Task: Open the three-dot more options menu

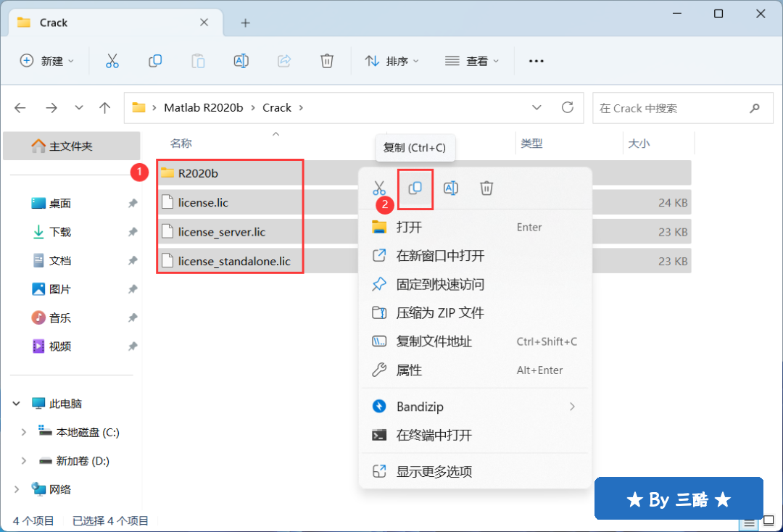Action: (x=536, y=61)
